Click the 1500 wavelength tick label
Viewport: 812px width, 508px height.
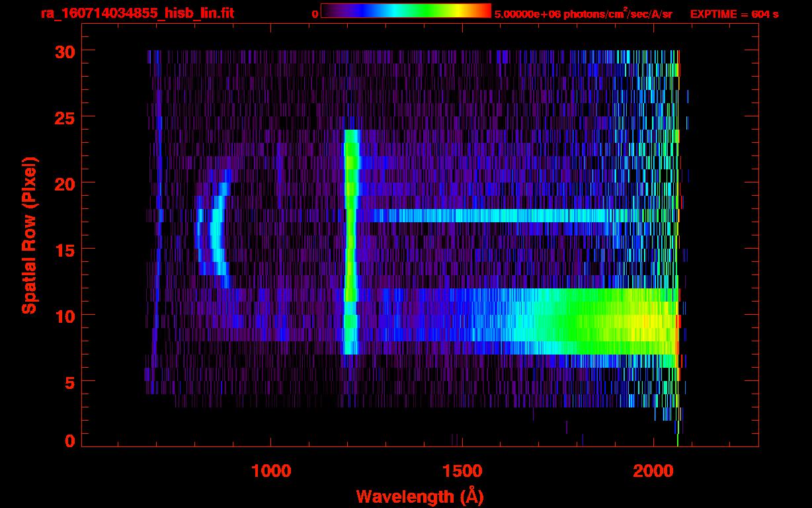coord(462,470)
